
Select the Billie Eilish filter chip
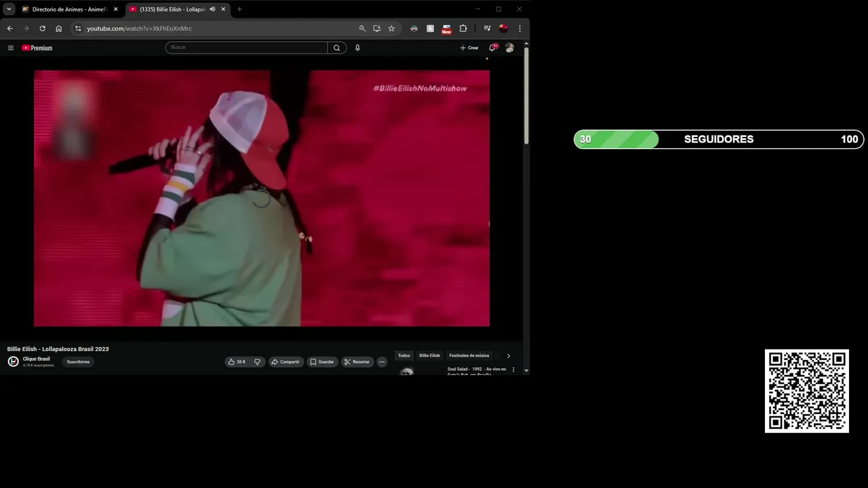429,355
